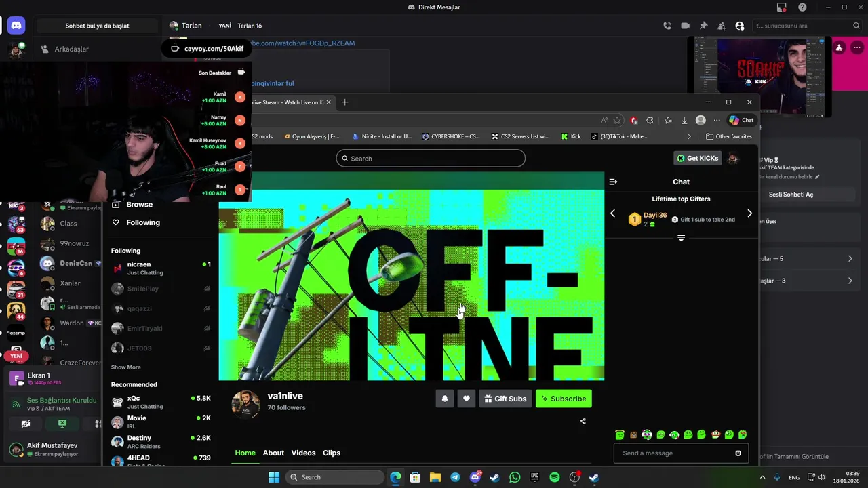Open Edge profile avatar icon
Screen dimensions: 868x488
tap(701, 120)
